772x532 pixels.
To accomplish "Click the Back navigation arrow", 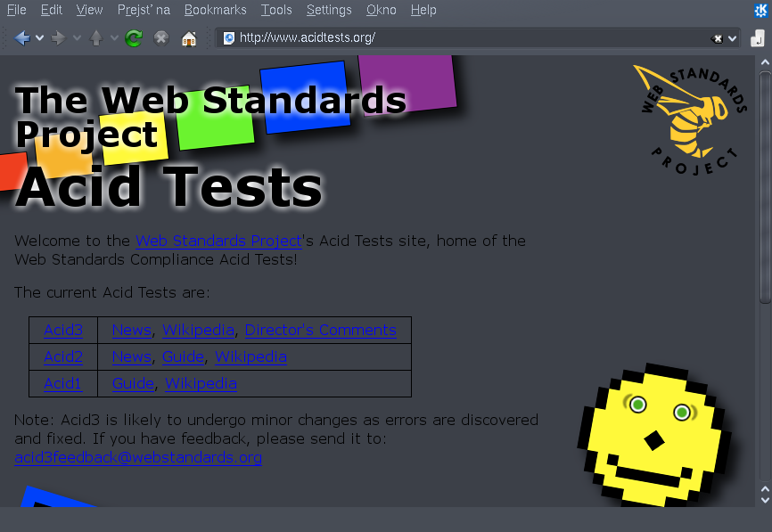I will (22, 38).
